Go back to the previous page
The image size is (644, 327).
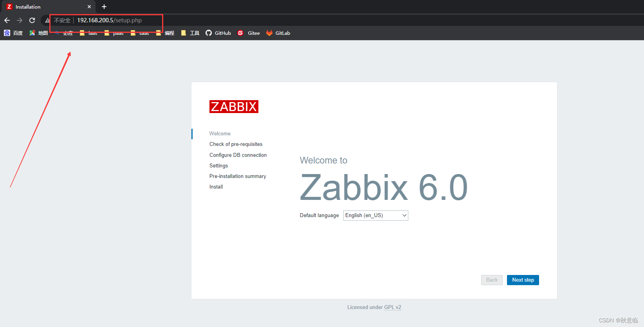[7, 20]
